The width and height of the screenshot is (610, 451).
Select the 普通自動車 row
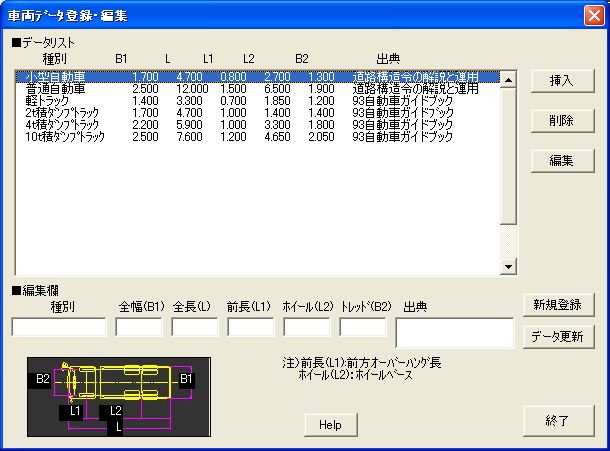(258, 89)
